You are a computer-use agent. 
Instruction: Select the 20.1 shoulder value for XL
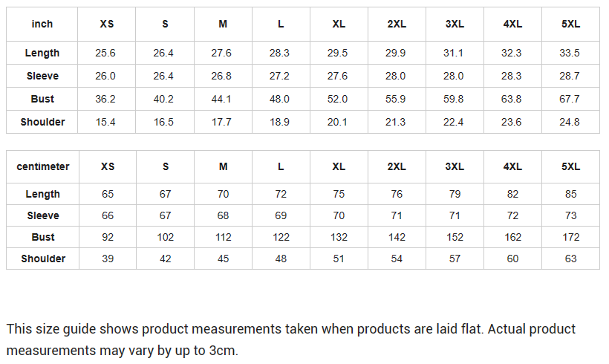coord(339,122)
